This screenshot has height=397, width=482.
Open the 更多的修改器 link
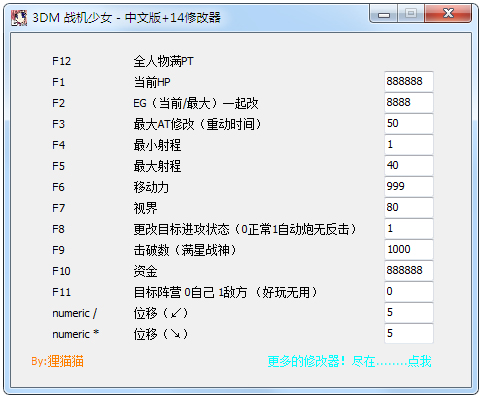coord(349,361)
